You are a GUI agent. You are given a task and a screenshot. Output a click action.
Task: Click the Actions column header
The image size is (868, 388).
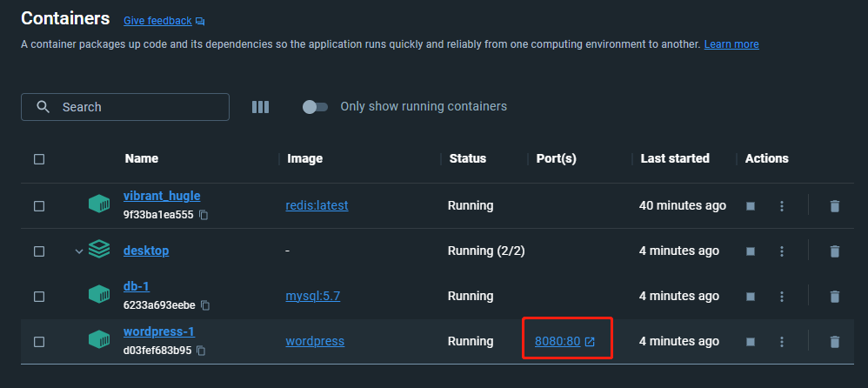tap(767, 158)
